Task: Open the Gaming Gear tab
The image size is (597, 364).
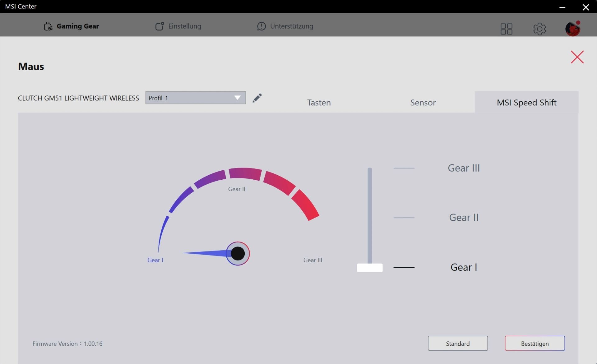Action: coord(72,26)
